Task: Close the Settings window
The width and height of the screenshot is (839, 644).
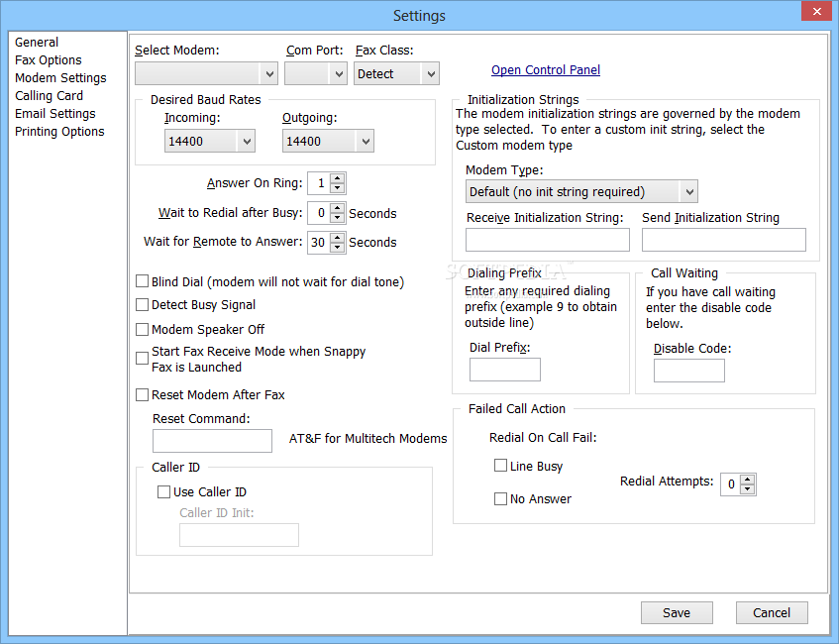Action: tap(816, 11)
